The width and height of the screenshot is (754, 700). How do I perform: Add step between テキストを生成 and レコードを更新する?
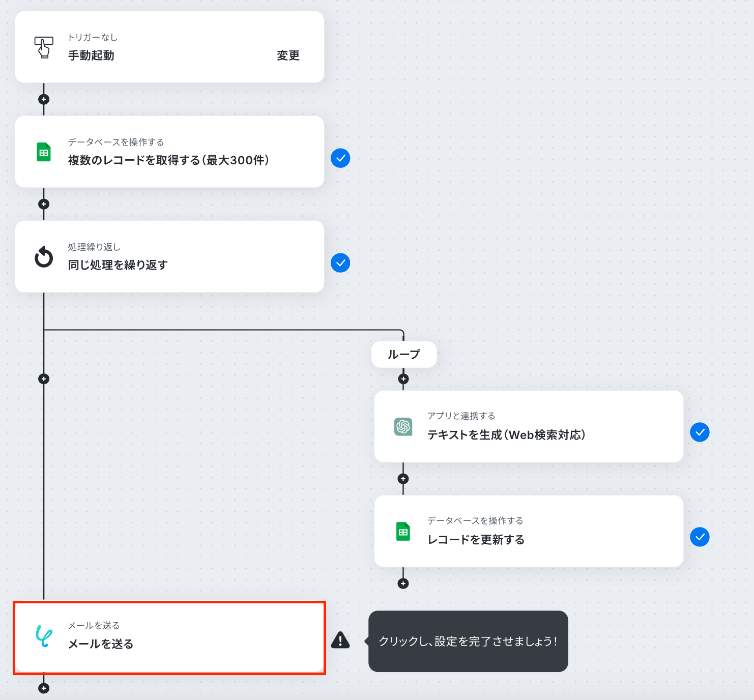pyautogui.click(x=403, y=479)
